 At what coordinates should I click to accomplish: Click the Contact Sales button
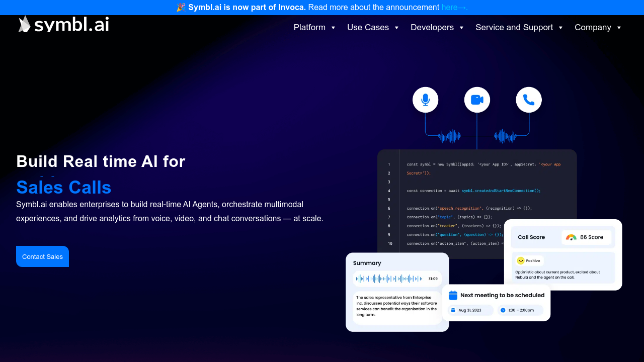[42, 256]
